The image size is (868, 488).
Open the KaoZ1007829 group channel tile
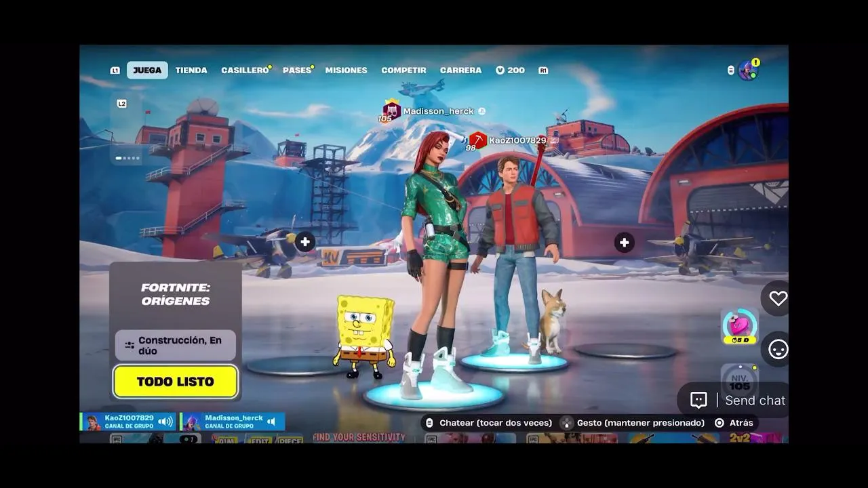128,422
